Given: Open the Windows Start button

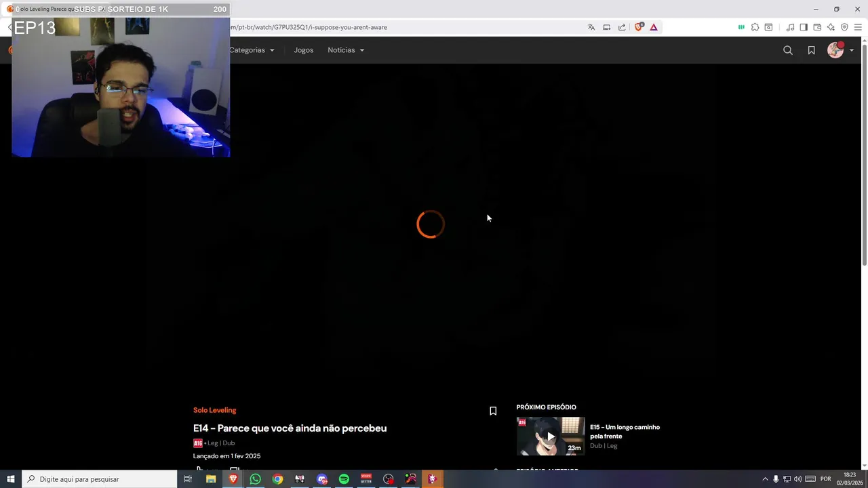Looking at the screenshot, I should (11, 479).
